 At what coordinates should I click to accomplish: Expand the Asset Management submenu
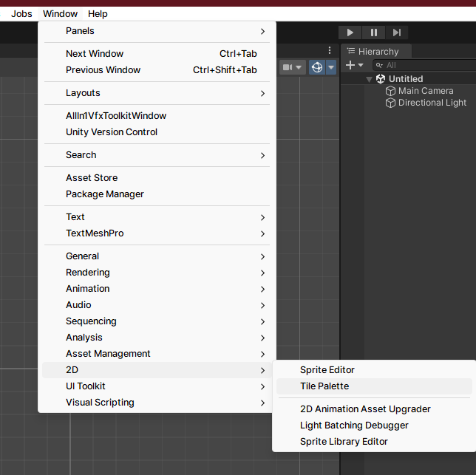click(x=157, y=354)
